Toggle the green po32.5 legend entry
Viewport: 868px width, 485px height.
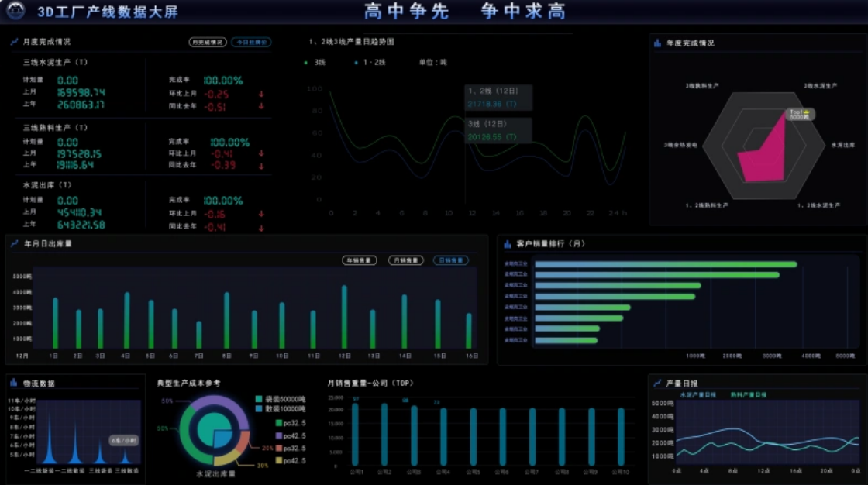click(x=291, y=423)
